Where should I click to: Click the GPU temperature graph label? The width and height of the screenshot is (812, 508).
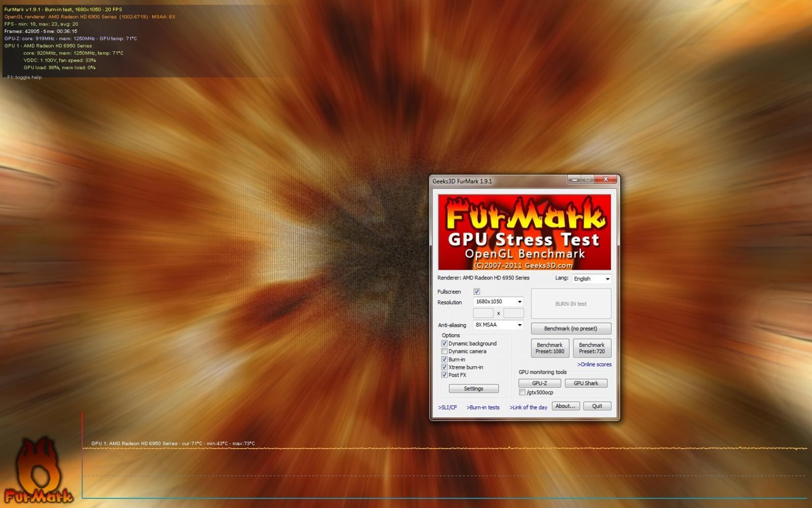point(173,443)
